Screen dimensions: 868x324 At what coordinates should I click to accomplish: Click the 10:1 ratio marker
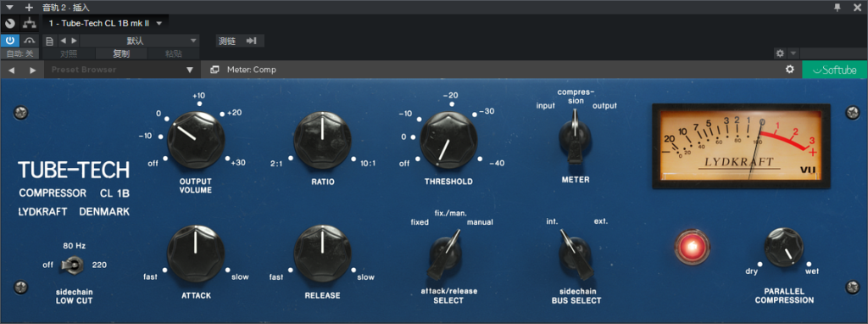368,164
